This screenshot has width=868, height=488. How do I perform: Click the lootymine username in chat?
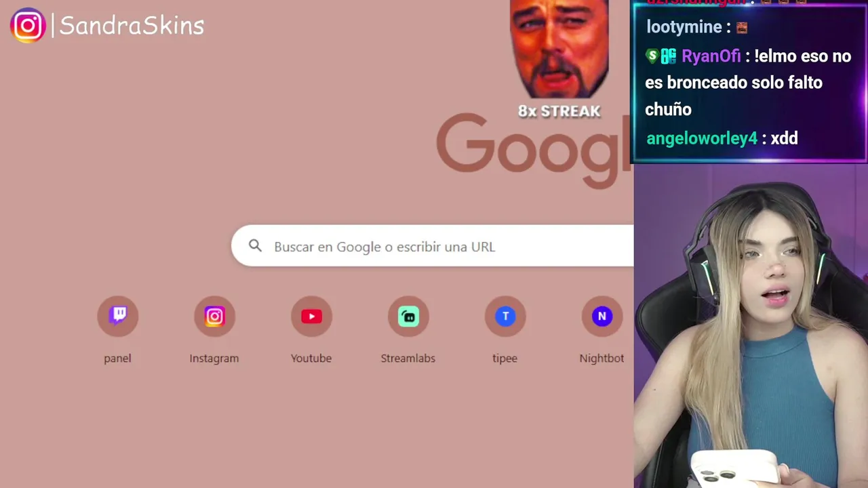[684, 27]
